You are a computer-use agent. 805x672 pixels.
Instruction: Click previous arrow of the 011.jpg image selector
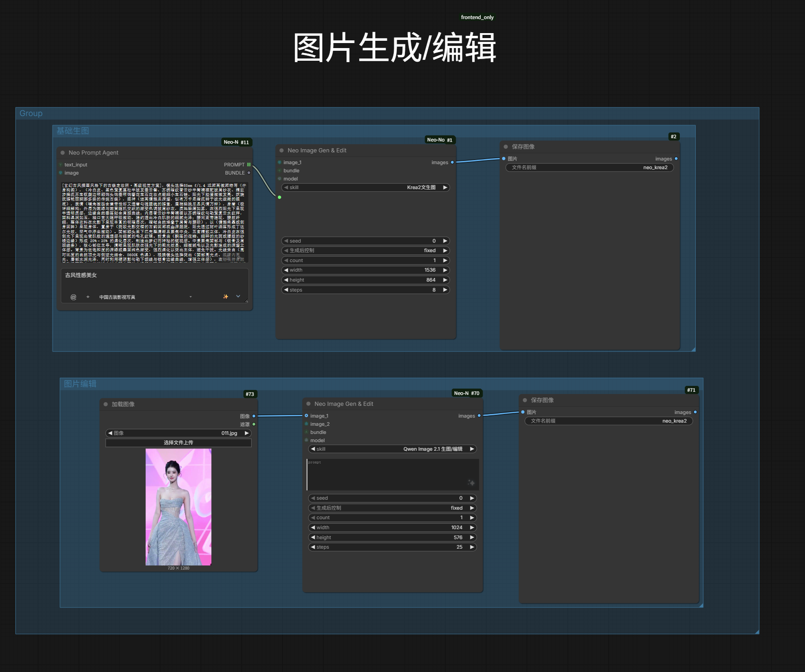110,433
